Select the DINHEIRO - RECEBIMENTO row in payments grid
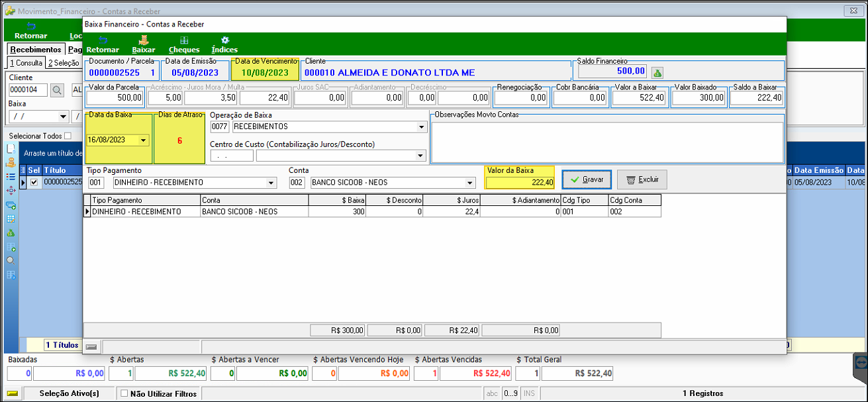 pyautogui.click(x=372, y=211)
